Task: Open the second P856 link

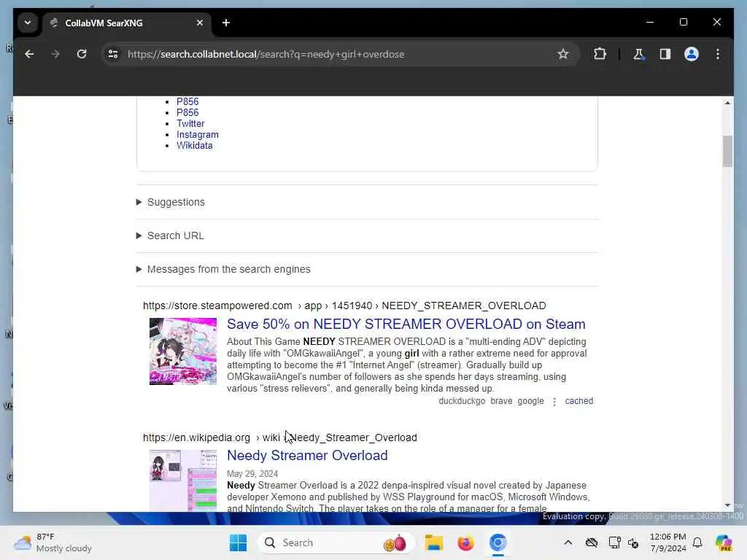Action: pyautogui.click(x=187, y=112)
